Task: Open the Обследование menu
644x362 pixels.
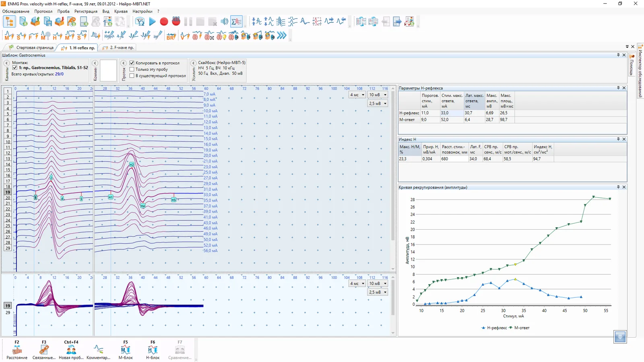Action: coord(16,11)
